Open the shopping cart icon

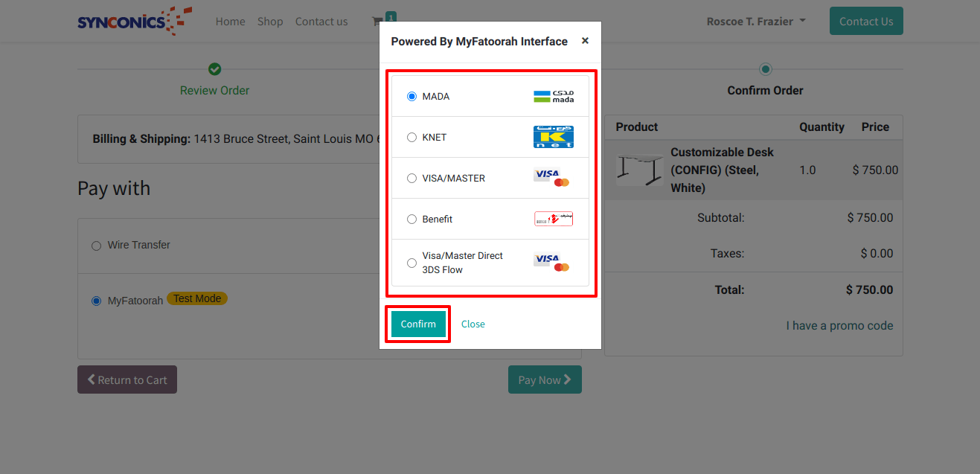[377, 22]
